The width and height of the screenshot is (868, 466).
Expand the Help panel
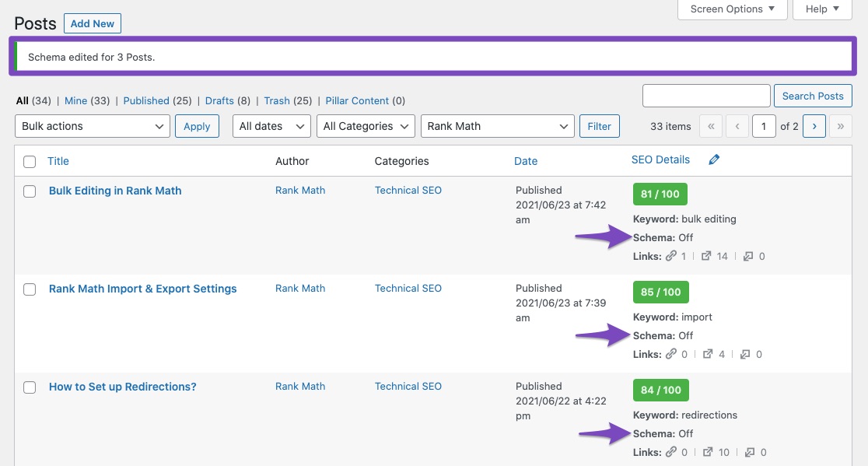(x=822, y=9)
